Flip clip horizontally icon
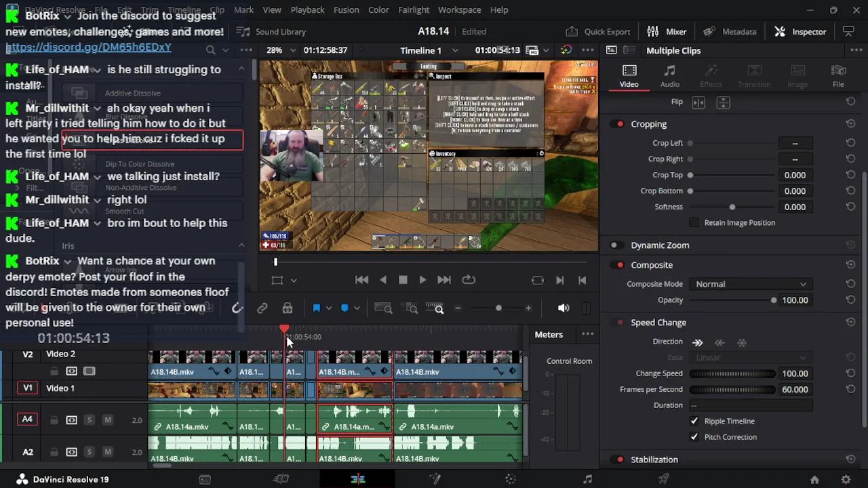The height and width of the screenshot is (488, 868). [698, 102]
